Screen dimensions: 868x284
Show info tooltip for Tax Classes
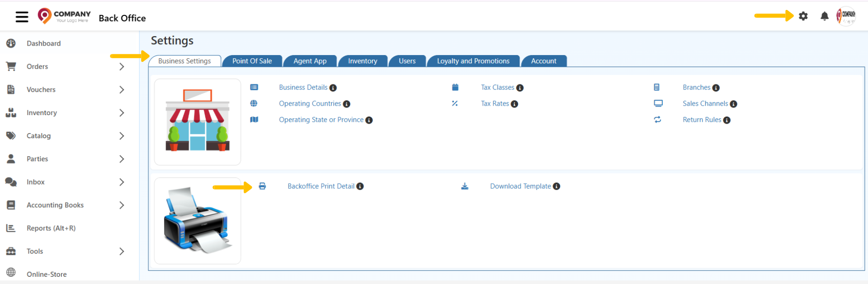click(520, 88)
